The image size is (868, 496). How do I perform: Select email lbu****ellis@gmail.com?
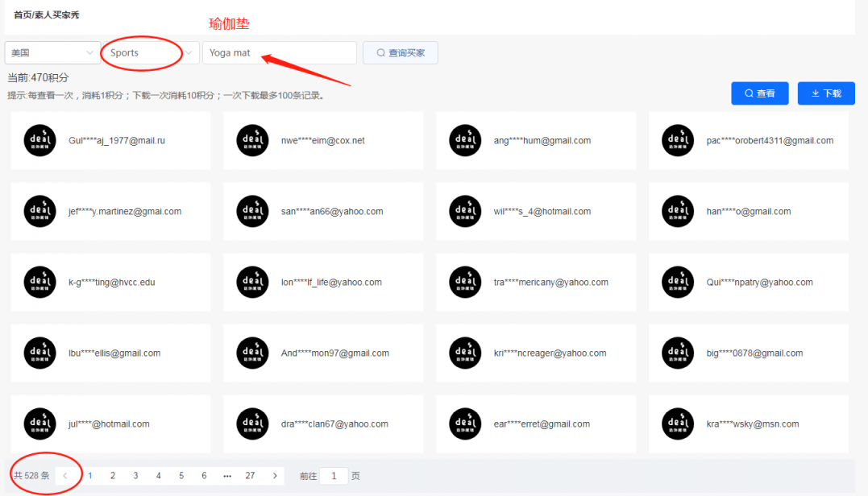tap(114, 353)
